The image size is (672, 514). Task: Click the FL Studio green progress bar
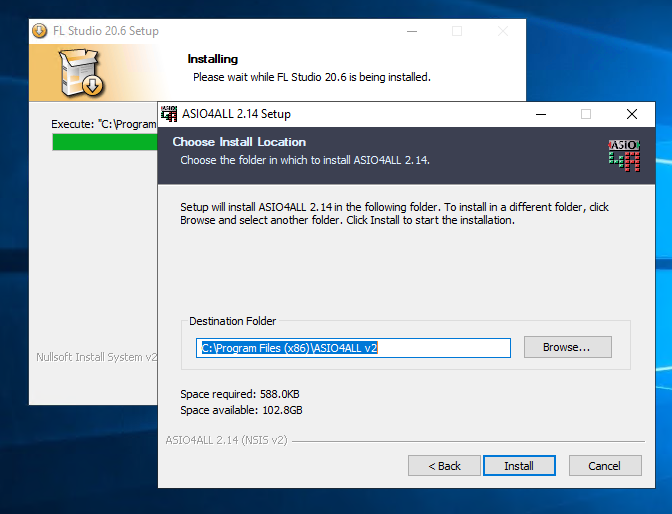(105, 142)
